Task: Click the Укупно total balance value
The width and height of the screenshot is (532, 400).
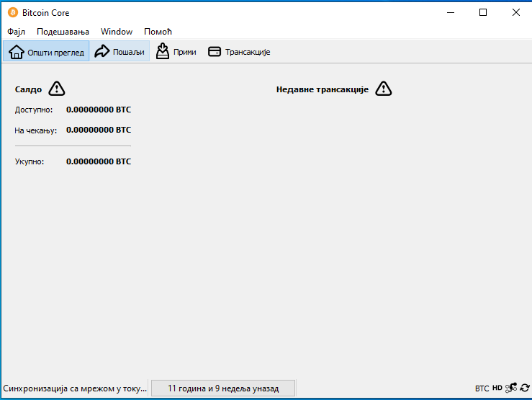Action: (99, 161)
